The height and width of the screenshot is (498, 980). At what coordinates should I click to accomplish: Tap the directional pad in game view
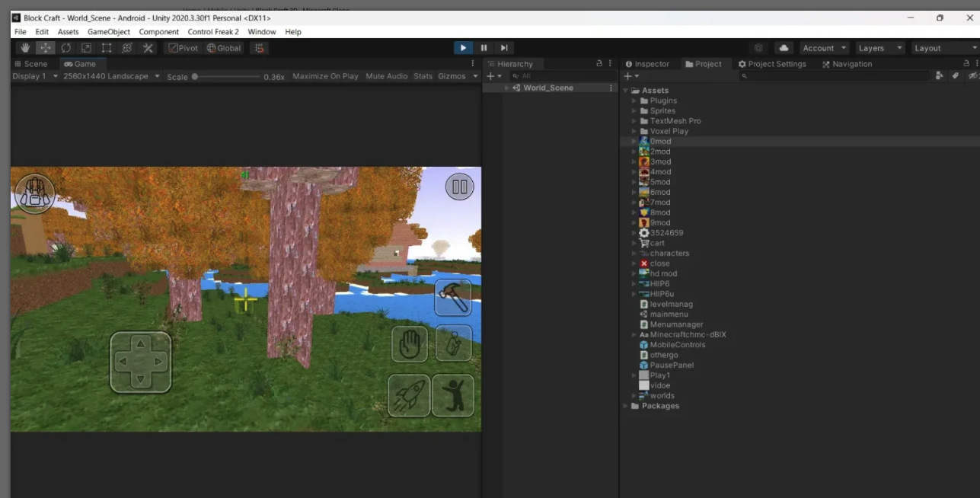(140, 362)
